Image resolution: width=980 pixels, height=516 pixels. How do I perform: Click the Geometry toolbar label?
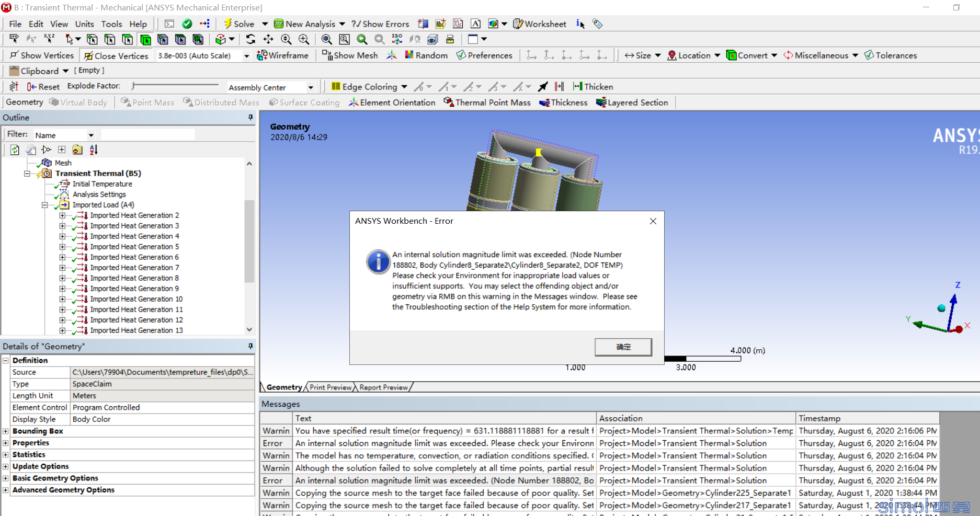pyautogui.click(x=25, y=102)
